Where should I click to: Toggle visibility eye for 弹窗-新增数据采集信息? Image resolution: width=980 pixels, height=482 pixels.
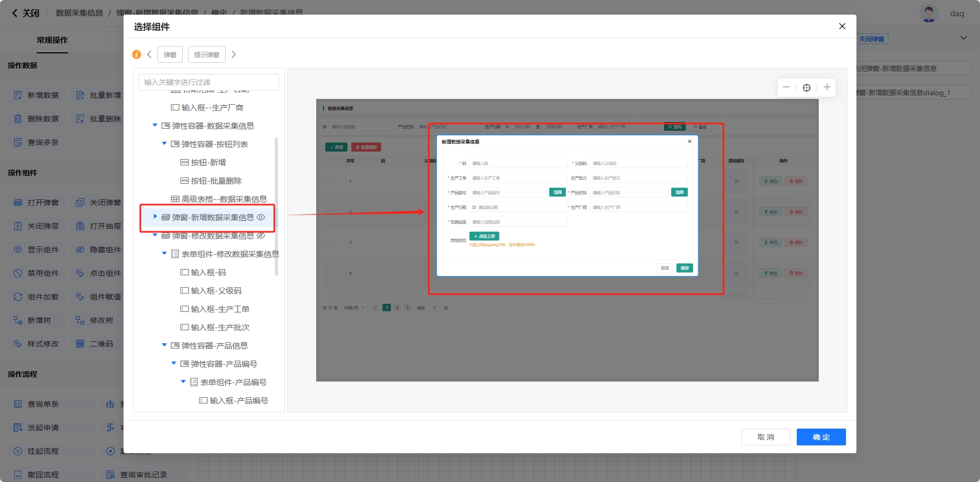pyautogui.click(x=261, y=217)
